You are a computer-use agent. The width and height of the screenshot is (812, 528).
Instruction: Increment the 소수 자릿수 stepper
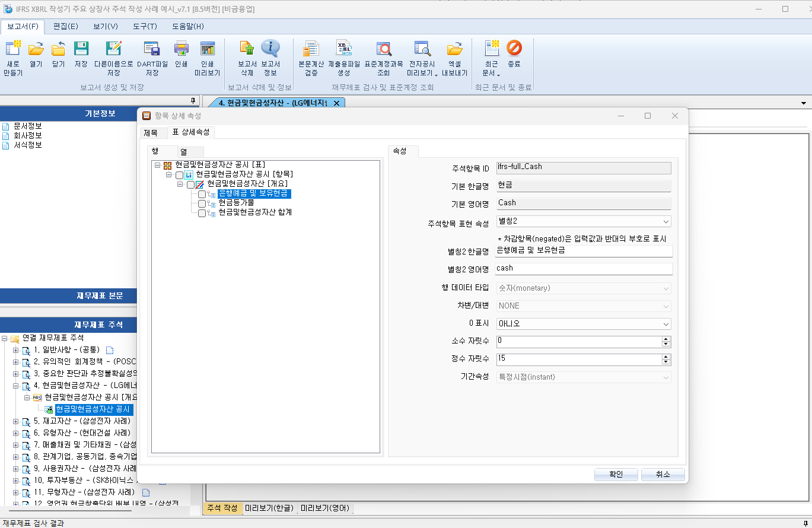coord(665,339)
